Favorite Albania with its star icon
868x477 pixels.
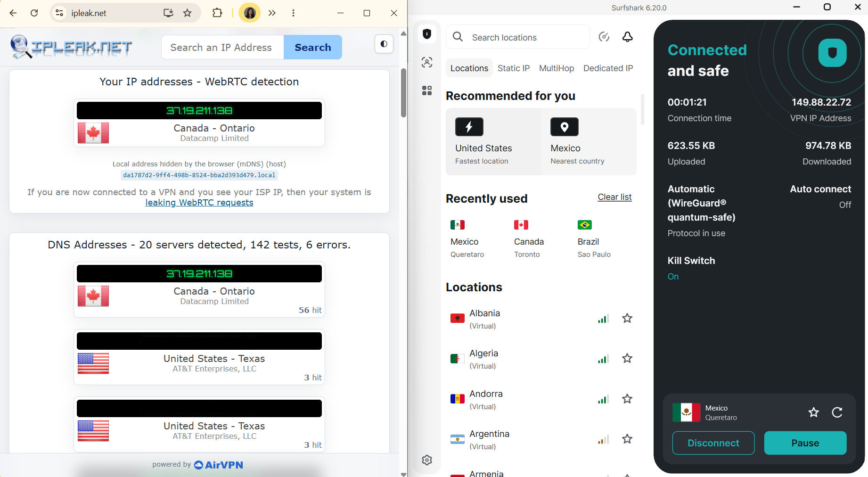tap(627, 318)
